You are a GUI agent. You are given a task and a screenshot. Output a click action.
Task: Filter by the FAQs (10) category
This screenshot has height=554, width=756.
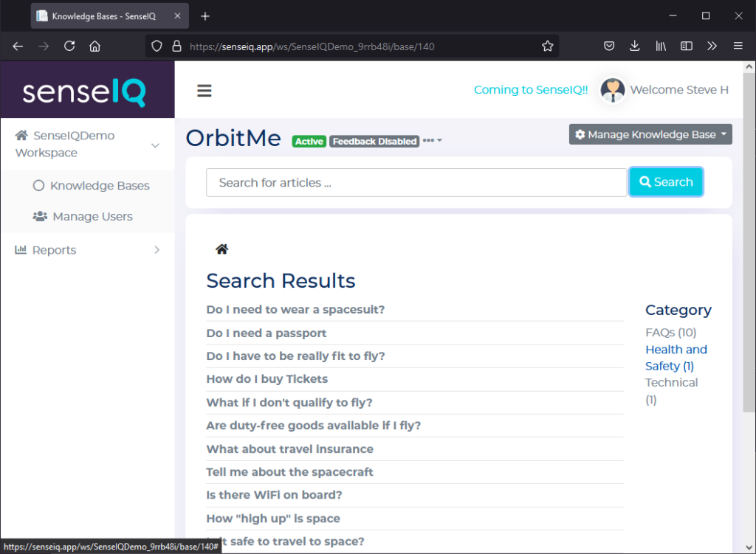click(x=670, y=333)
